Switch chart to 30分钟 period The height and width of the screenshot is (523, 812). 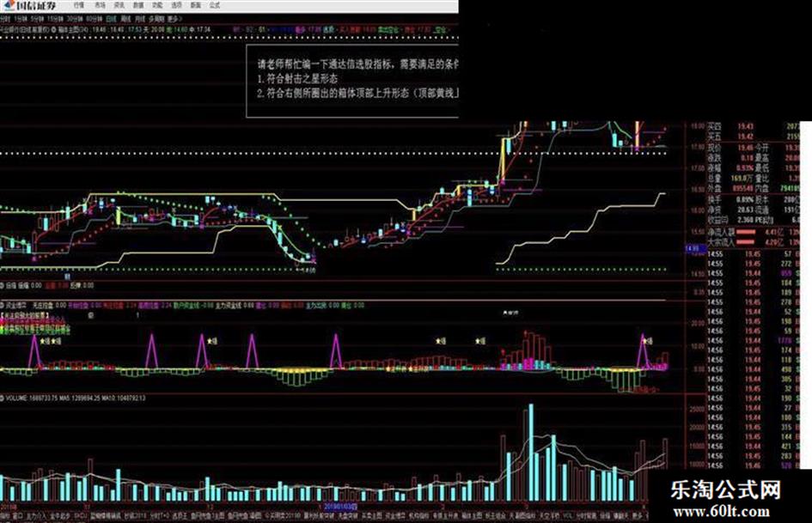pyautogui.click(x=75, y=19)
